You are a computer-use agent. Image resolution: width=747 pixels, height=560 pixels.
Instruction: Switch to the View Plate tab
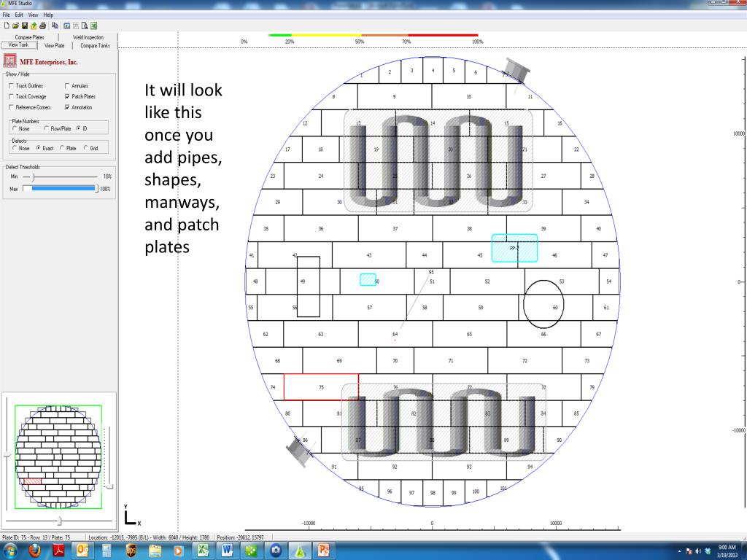pos(54,45)
